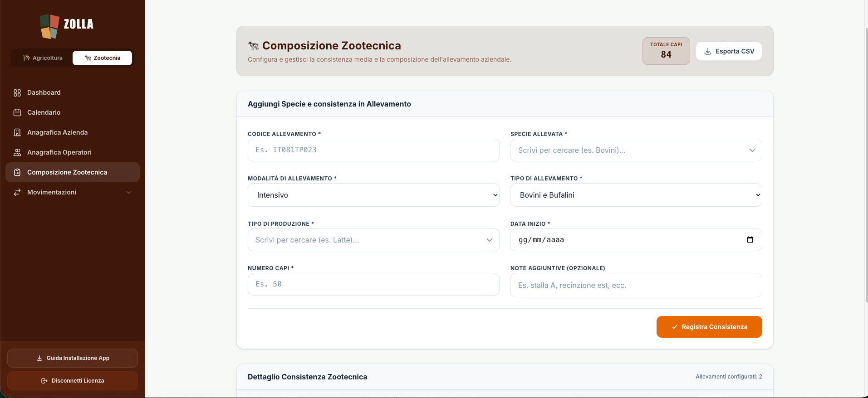
Task: Focus the Numero Capi field
Action: (x=373, y=284)
